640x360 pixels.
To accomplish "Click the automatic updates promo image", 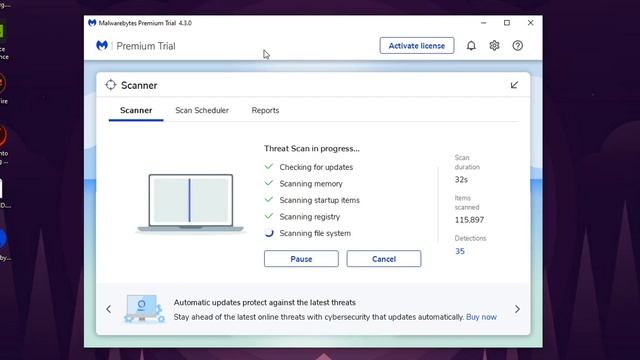I will coord(144,309).
